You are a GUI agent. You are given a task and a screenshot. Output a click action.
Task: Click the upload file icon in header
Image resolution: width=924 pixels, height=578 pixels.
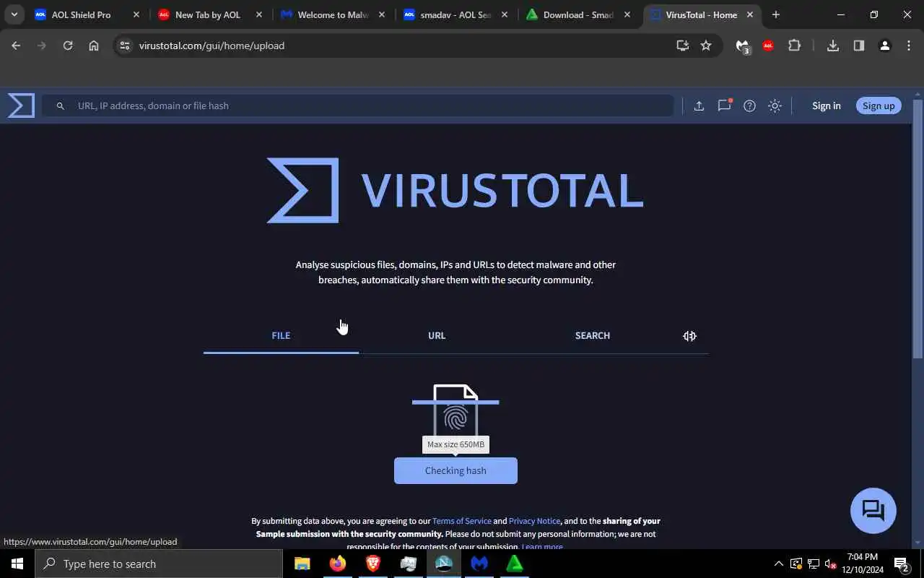coord(699,105)
